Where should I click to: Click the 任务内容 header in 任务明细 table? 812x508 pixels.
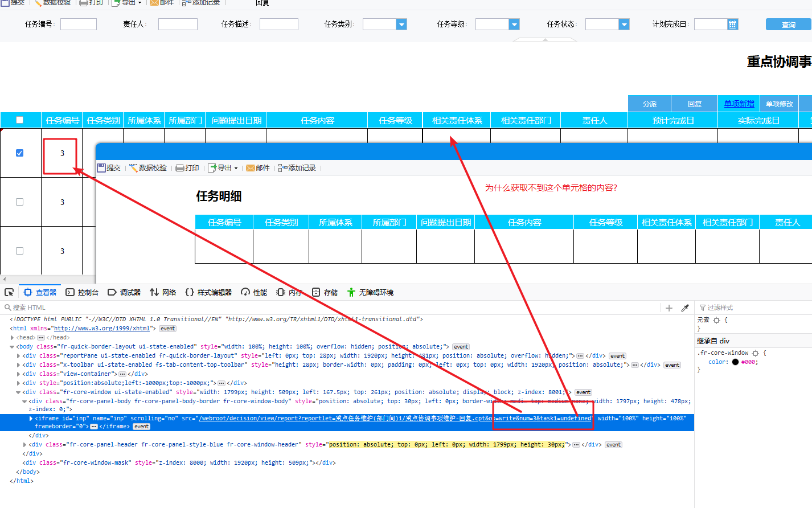point(524,222)
